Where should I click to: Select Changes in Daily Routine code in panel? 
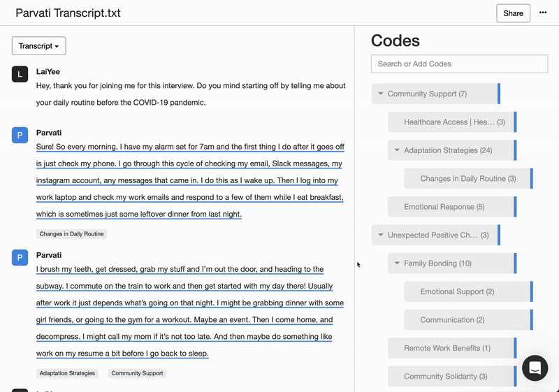(x=468, y=179)
